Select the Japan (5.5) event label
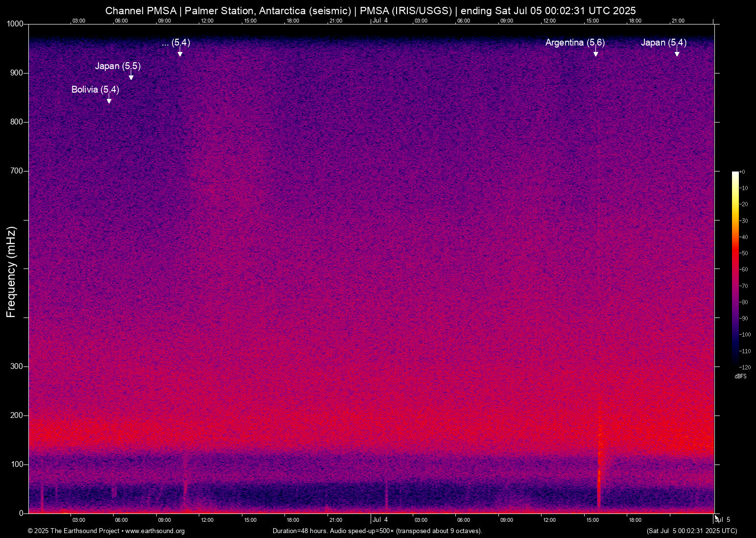Image resolution: width=756 pixels, height=538 pixels. pos(118,66)
